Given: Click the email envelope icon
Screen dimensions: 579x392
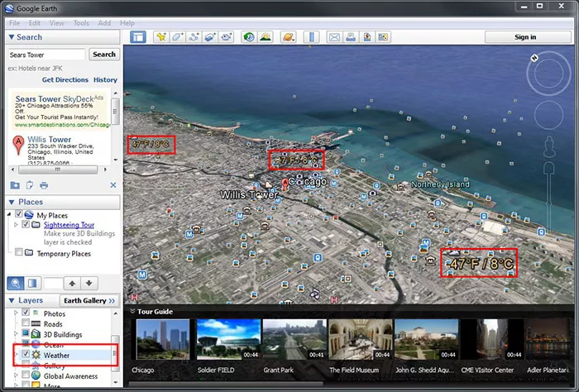Looking at the screenshot, I should click(x=334, y=37).
